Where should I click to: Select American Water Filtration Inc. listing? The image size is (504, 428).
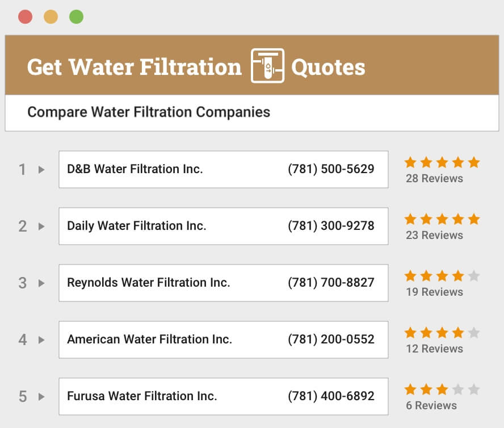pyautogui.click(x=223, y=339)
